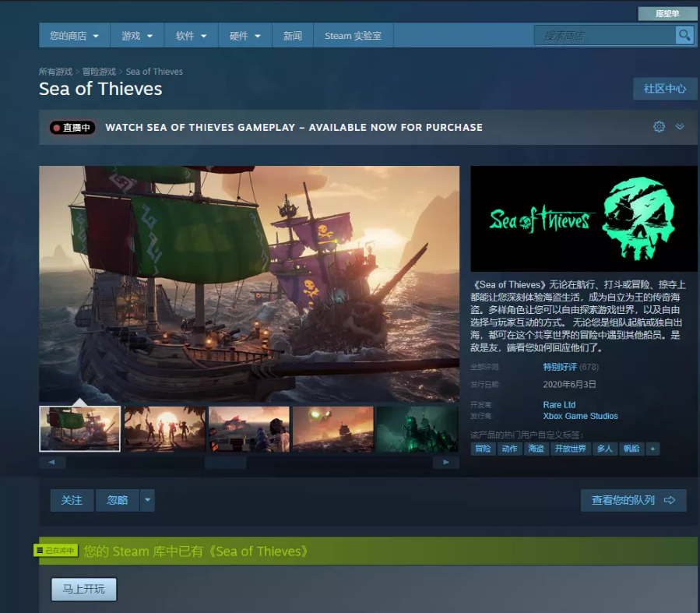Click the 关注 button
The image size is (700, 613).
coord(72,500)
